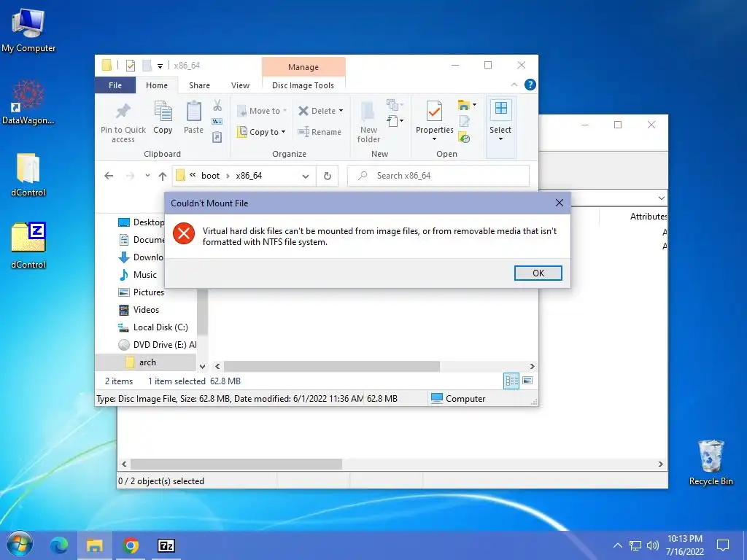Open Explorer Help question mark icon

(x=530, y=85)
